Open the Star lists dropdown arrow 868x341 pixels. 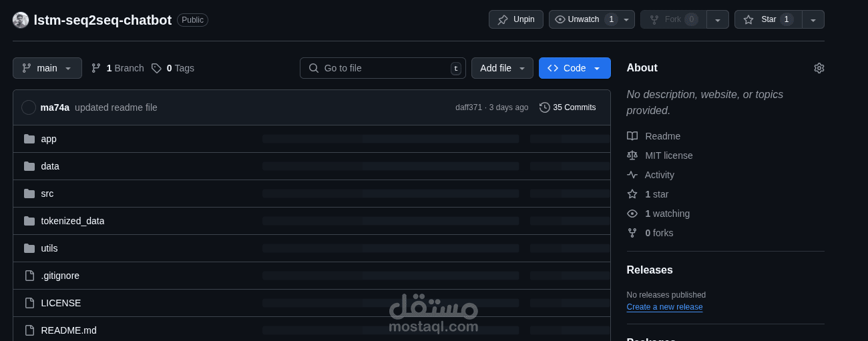(x=813, y=19)
